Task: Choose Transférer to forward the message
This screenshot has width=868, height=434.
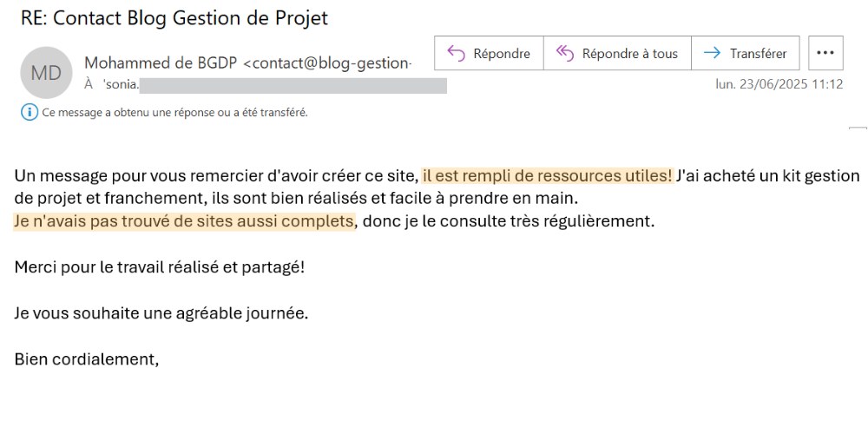Action: (x=758, y=54)
